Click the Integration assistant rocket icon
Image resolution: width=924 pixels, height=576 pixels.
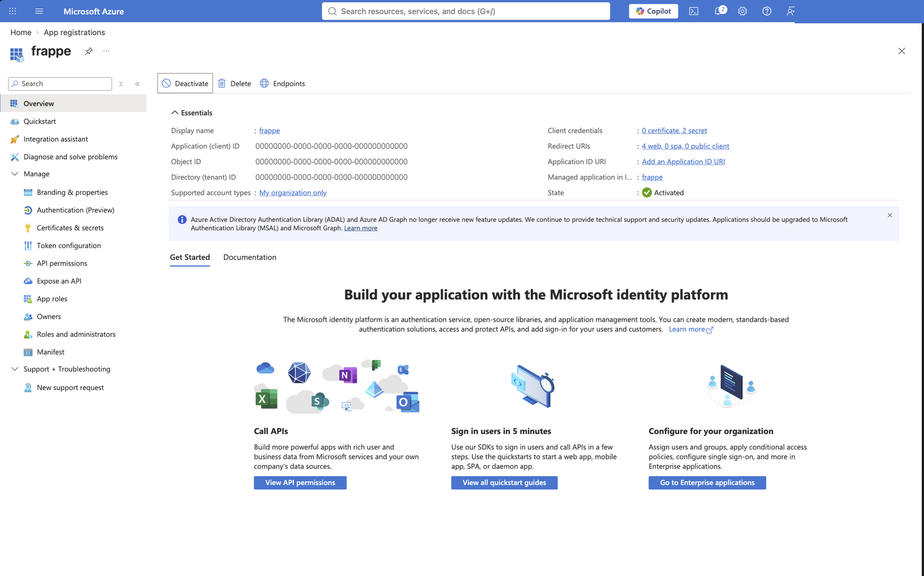(14, 139)
